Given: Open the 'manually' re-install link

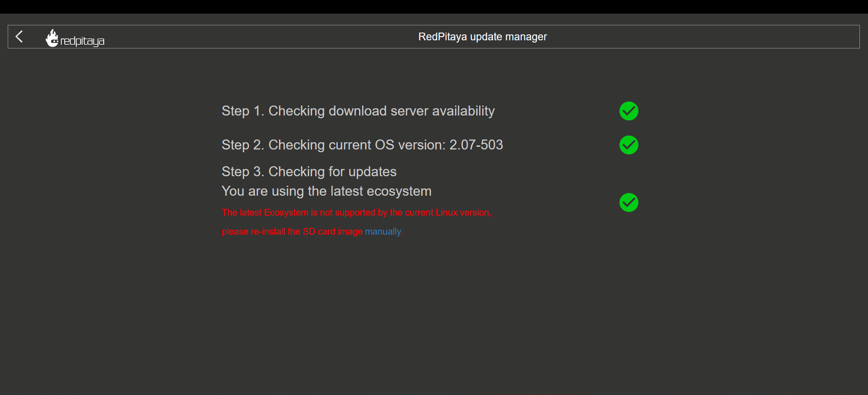Looking at the screenshot, I should pyautogui.click(x=383, y=231).
